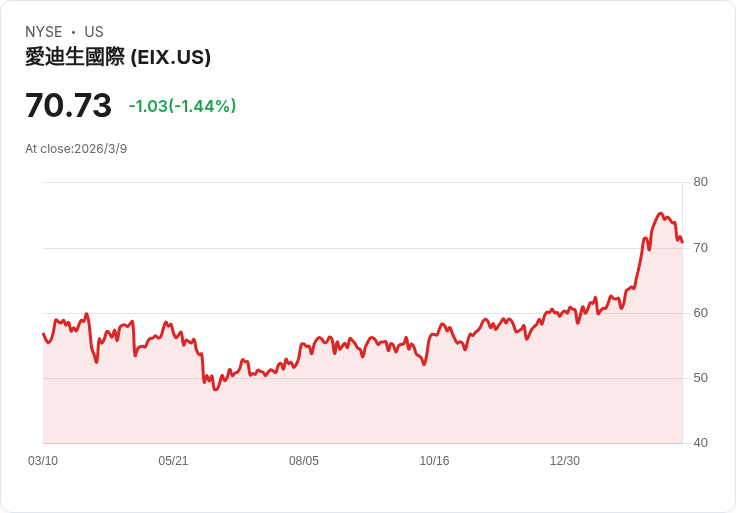Click the NYSE exchange label
The width and height of the screenshot is (736, 513).
coord(44,32)
